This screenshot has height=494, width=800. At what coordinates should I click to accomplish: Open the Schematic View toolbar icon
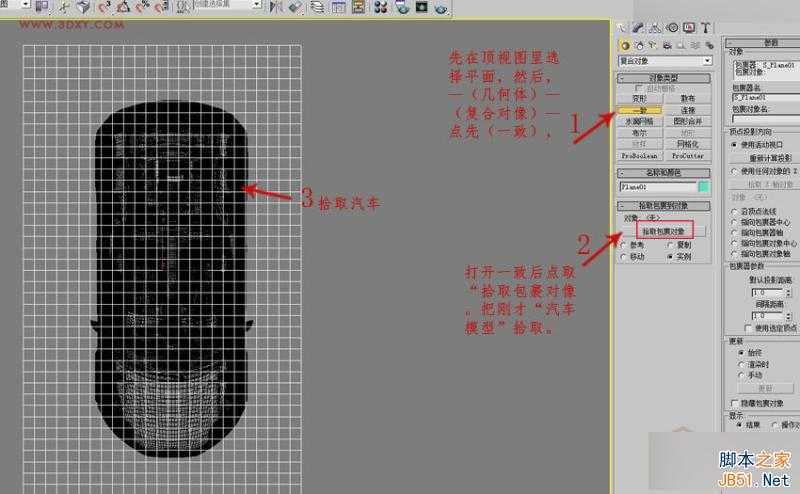[x=359, y=6]
